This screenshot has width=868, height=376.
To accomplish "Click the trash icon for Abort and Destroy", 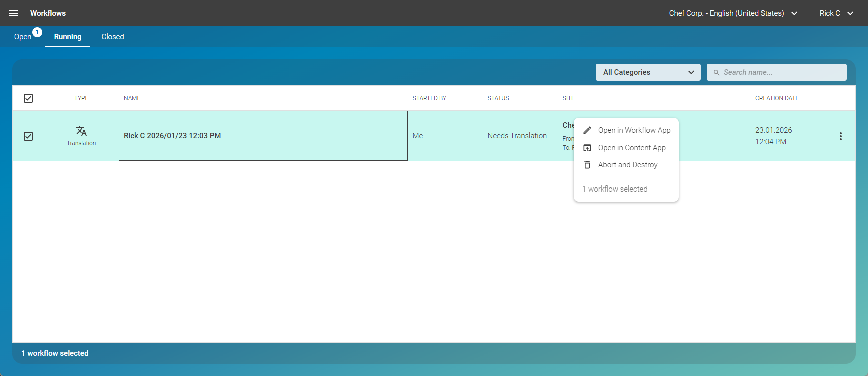I will [587, 165].
